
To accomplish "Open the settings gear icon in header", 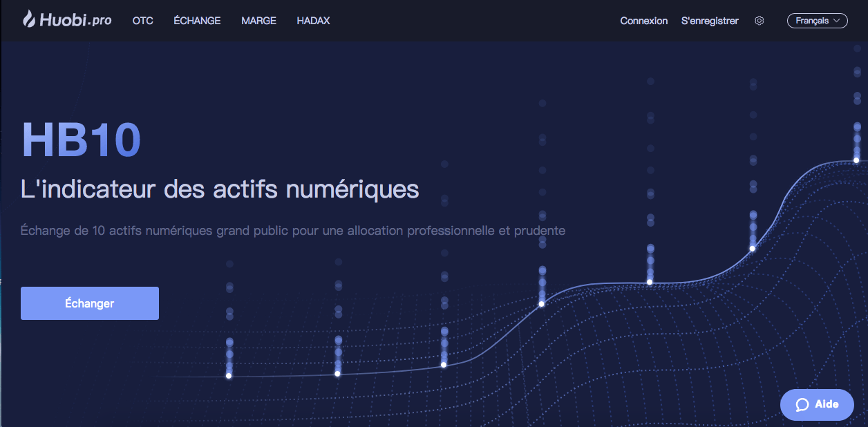I will coord(759,21).
